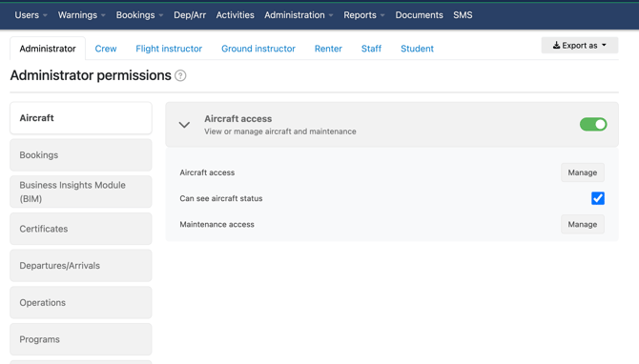639x364 pixels.
Task: Select the Bookings permissions category in sidebar
Action: click(81, 155)
